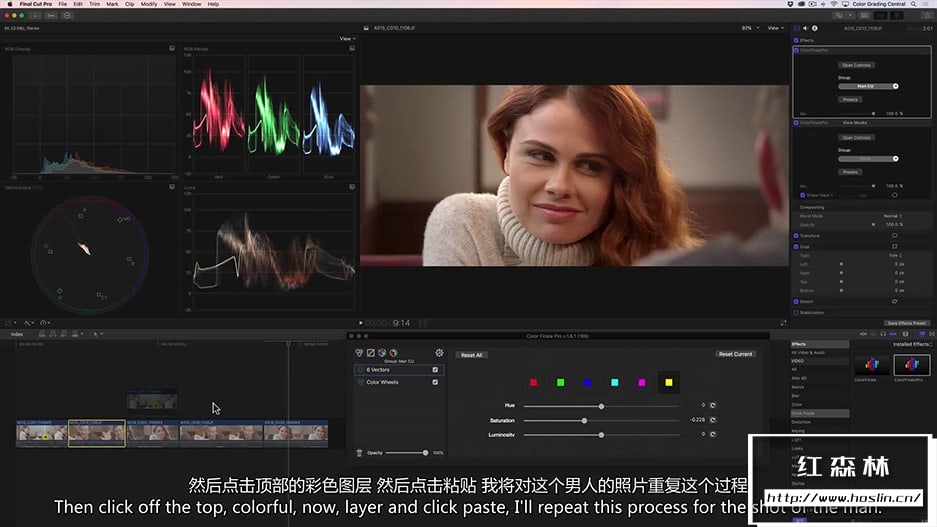Click the Reset Current button
This screenshot has width=937, height=527.
736,354
